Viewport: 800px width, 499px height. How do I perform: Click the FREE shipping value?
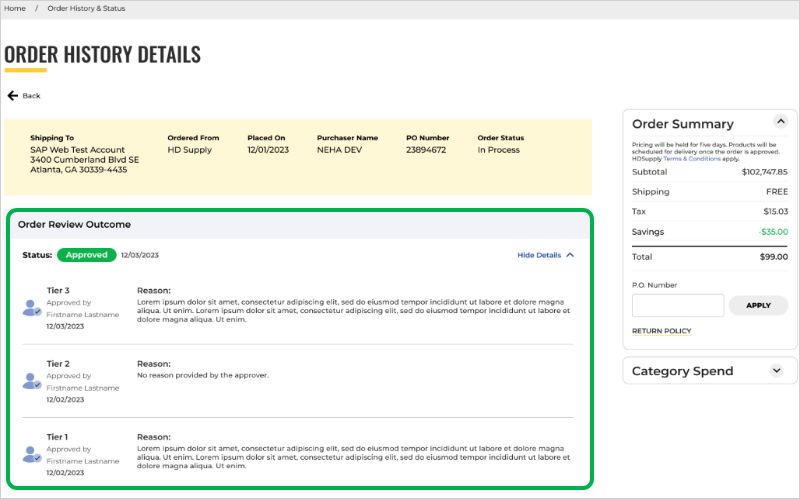(777, 191)
